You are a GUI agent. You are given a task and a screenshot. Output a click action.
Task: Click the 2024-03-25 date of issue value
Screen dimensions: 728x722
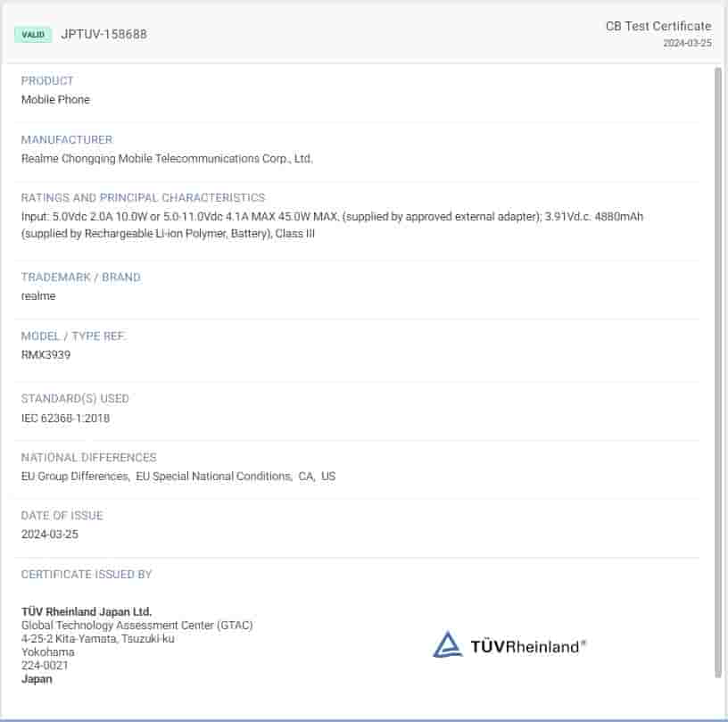pyautogui.click(x=50, y=535)
